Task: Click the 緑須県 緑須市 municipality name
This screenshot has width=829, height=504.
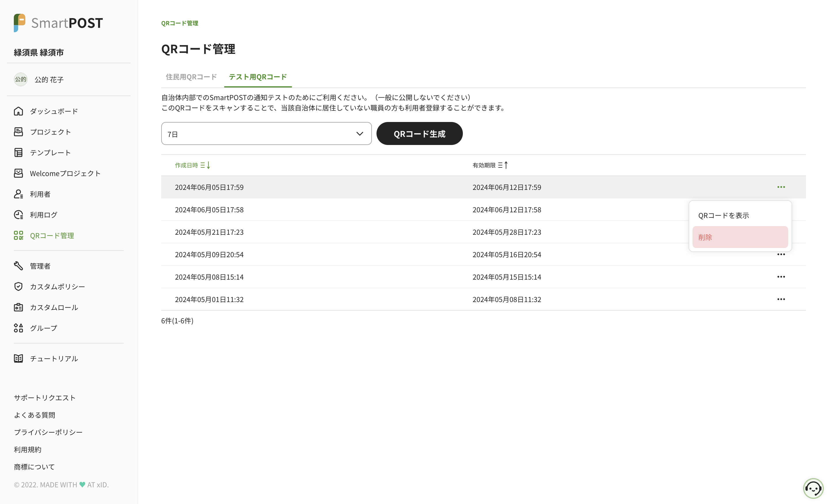Action: click(39, 52)
